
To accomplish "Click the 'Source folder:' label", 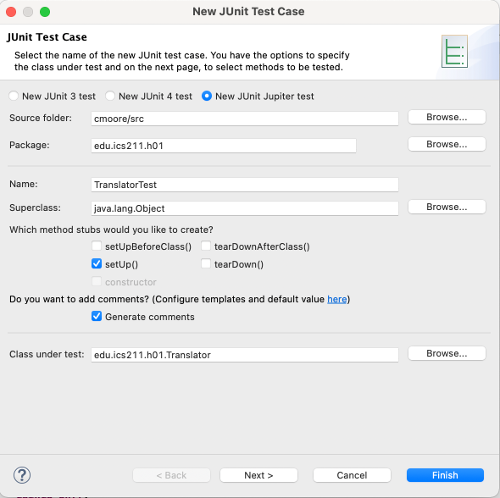I will click(x=40, y=118).
